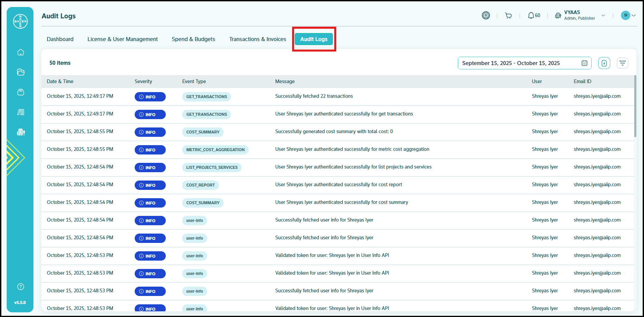Open the filter options icon
Viewport: 644px width, 317px height.
(x=622, y=63)
